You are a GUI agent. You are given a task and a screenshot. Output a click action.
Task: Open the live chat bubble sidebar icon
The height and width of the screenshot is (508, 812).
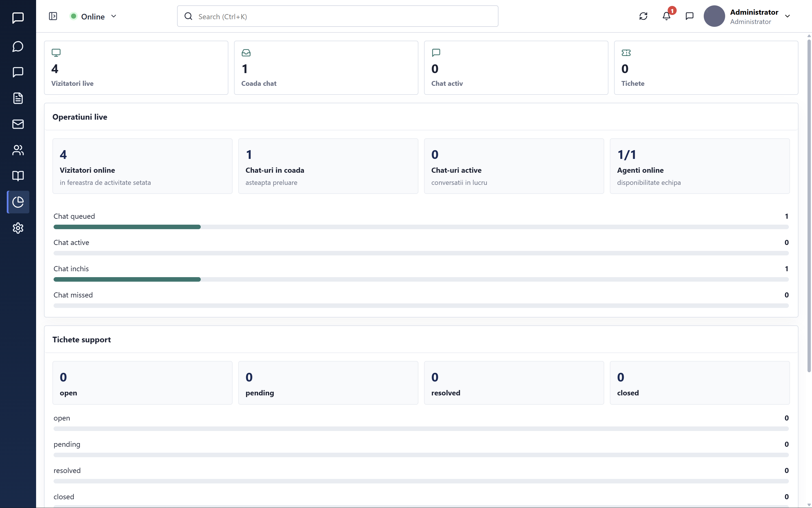[x=18, y=46]
